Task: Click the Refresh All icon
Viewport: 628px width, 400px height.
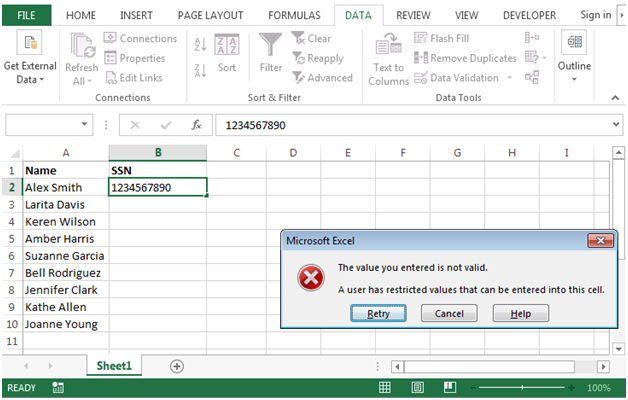Action: [82, 45]
